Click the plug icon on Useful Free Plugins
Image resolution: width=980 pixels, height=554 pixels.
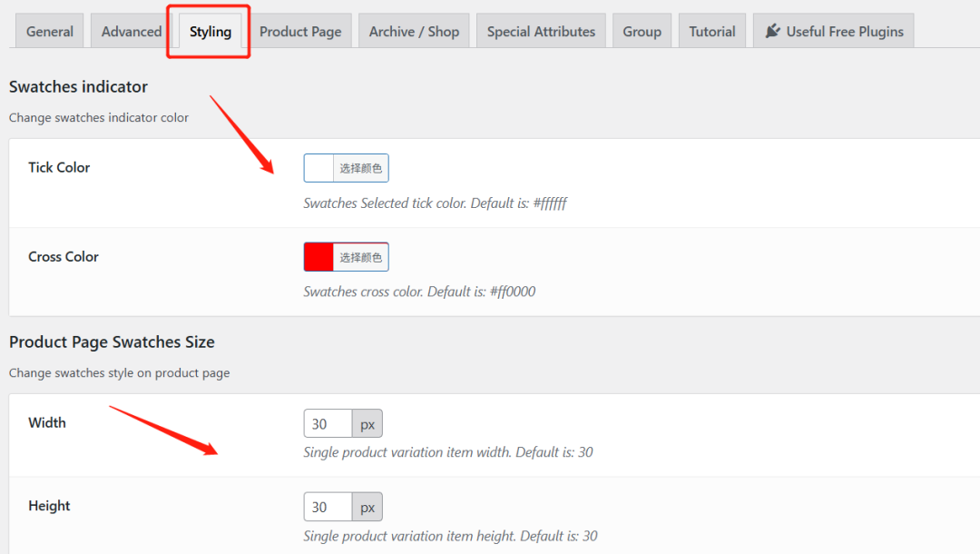pos(772,31)
